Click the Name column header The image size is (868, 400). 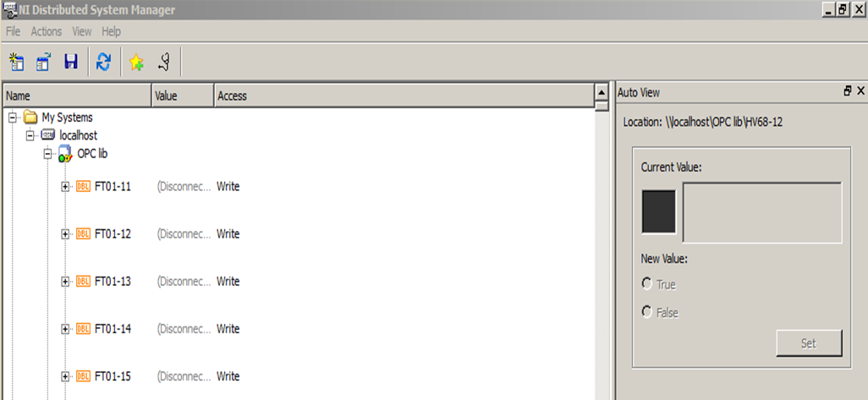click(x=78, y=96)
